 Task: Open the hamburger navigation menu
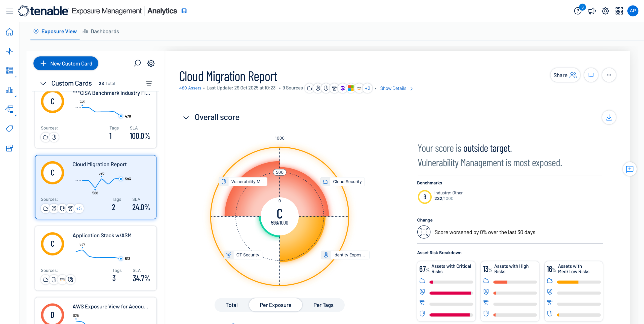coord(10,11)
